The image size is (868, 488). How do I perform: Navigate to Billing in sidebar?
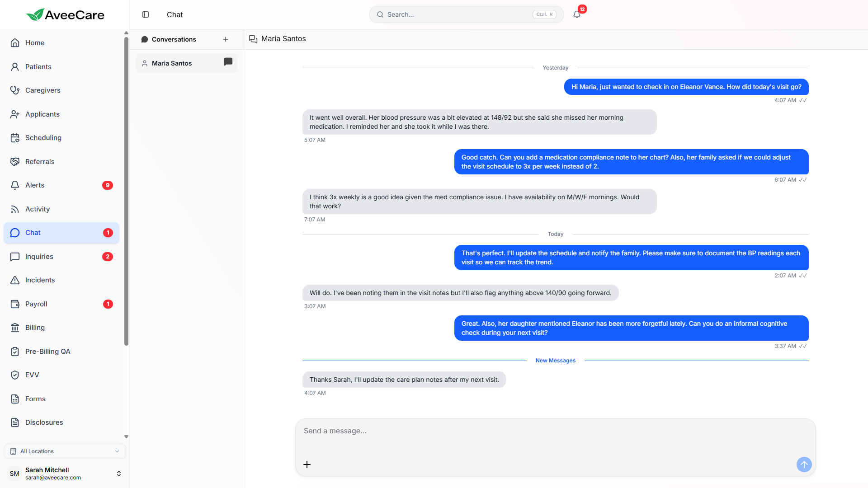(15, 327)
